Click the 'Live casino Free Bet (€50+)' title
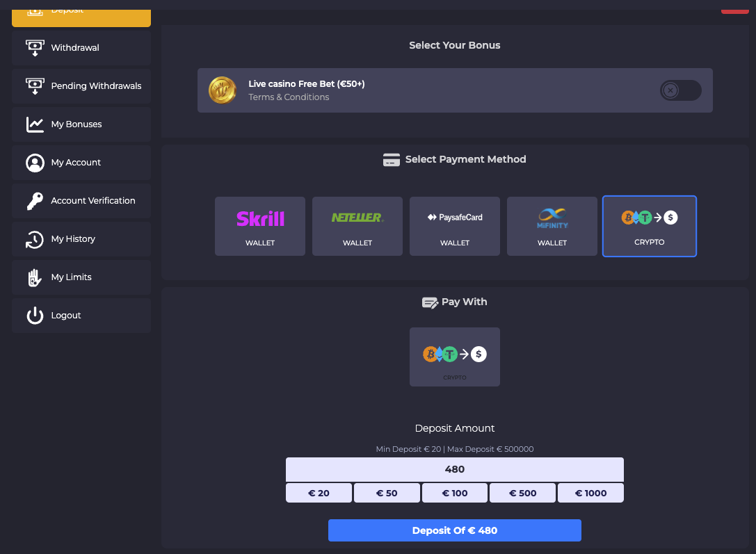 pyautogui.click(x=307, y=84)
